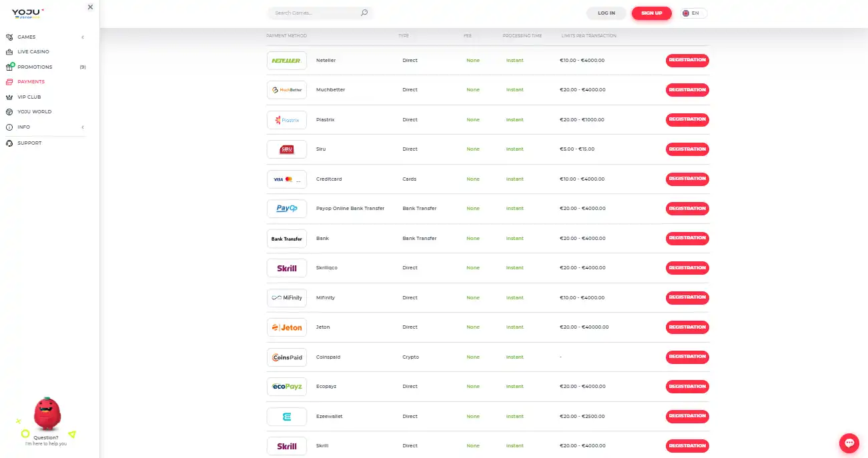Click the red mascot help character

47,413
